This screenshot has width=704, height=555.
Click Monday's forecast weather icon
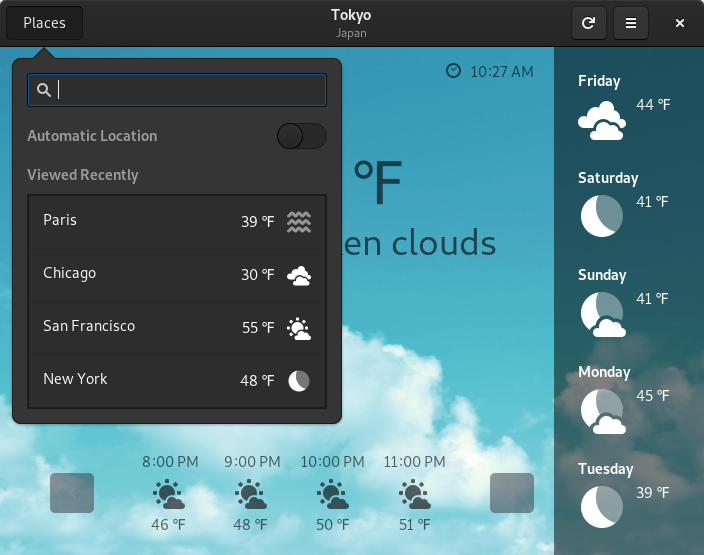point(602,411)
